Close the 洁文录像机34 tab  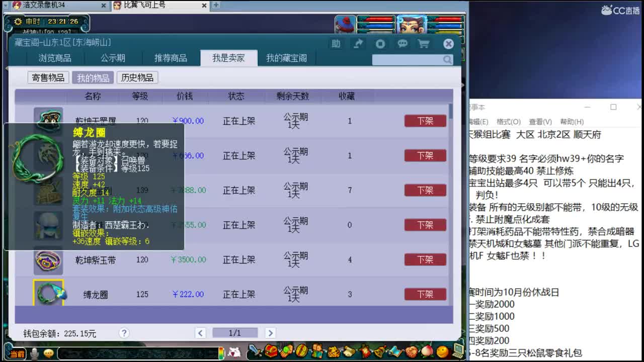104,6
